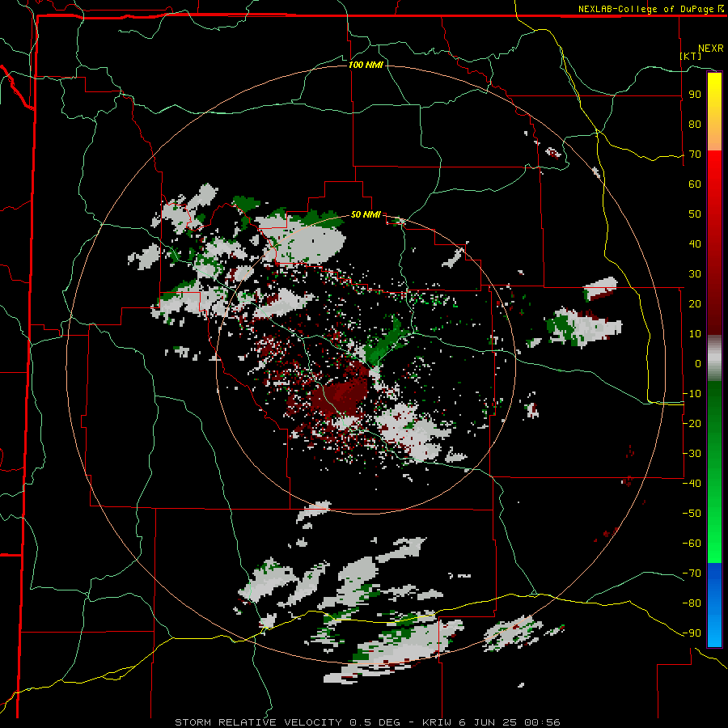Click the large dark red outbound velocity patch
This screenshot has width=728, height=728.
(341, 395)
